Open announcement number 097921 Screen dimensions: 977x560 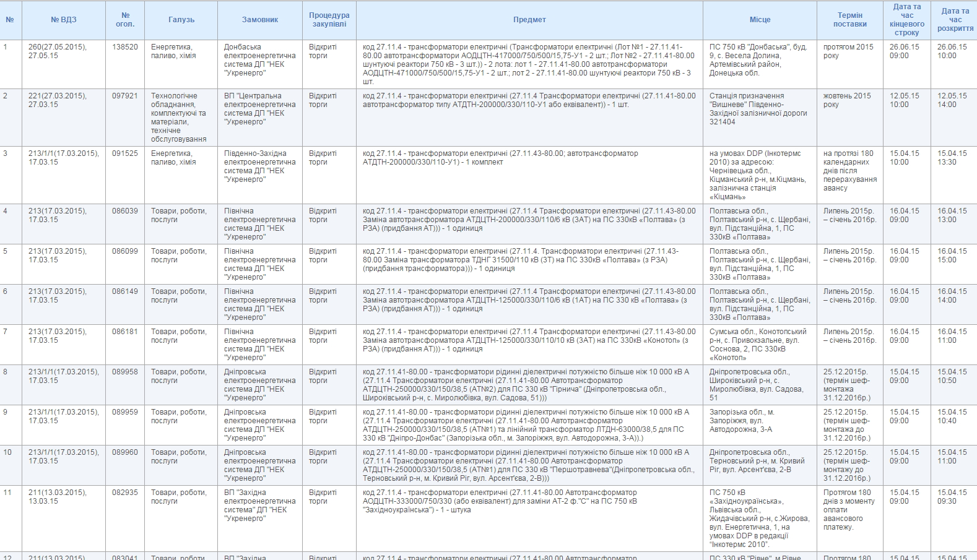click(x=125, y=96)
